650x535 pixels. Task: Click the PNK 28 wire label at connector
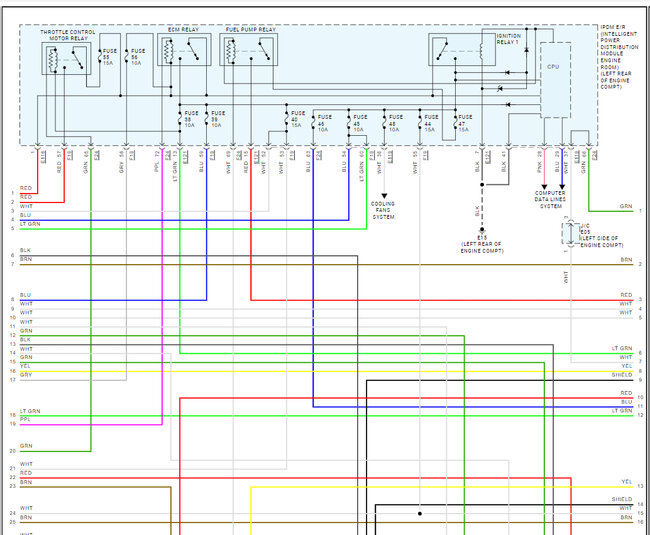click(x=539, y=162)
